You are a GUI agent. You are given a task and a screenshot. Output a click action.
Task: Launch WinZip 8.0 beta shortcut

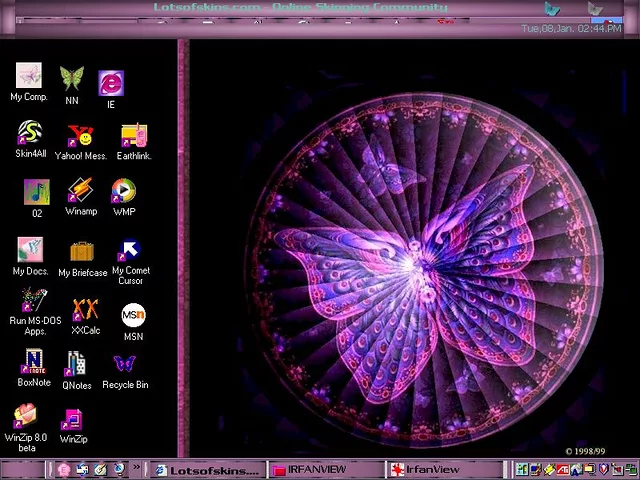(26, 416)
